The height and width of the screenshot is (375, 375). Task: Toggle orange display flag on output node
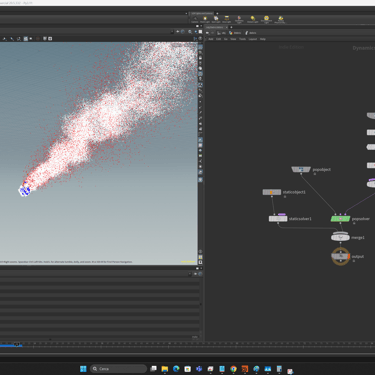[349, 256]
